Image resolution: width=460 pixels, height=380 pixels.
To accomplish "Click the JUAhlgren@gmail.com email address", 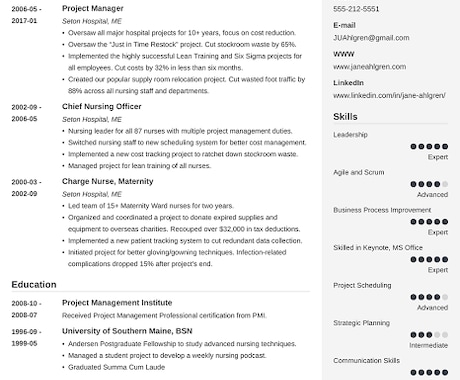I will 371,38.
